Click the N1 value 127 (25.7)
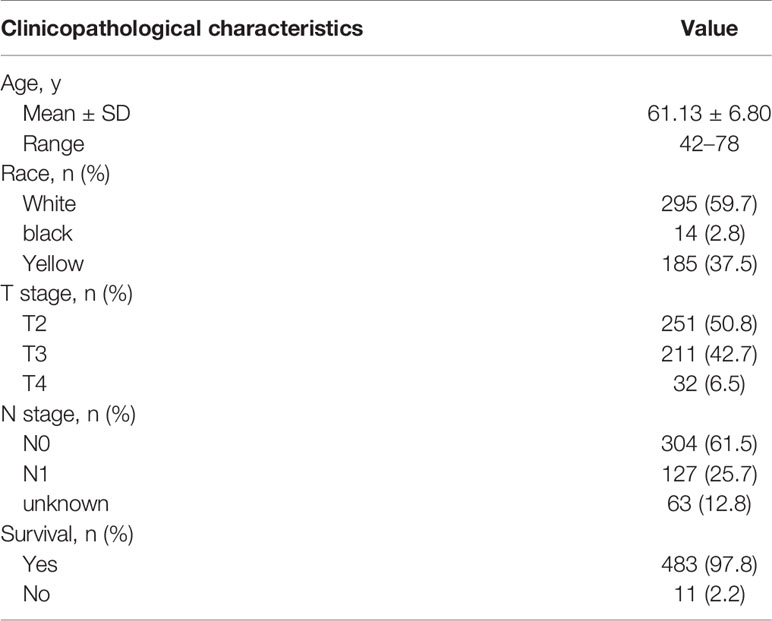This screenshot has height=621, width=772. pyautogui.click(x=709, y=474)
